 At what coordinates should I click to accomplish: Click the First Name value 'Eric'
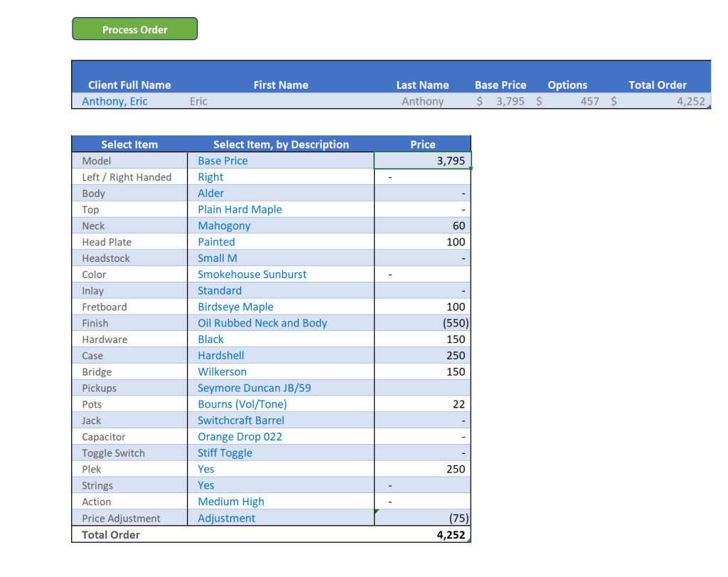198,101
